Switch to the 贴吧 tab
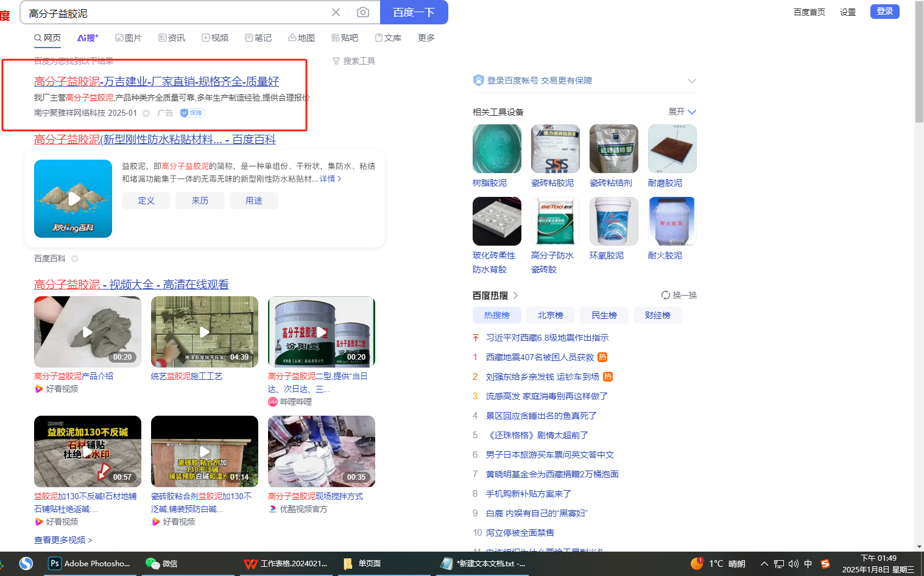The width and height of the screenshot is (924, 576). point(345,38)
